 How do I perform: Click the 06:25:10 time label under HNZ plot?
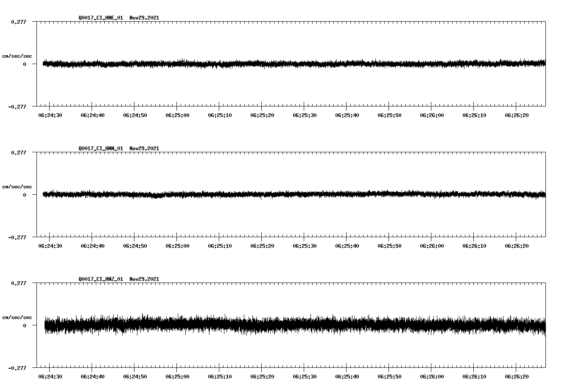coord(220,376)
